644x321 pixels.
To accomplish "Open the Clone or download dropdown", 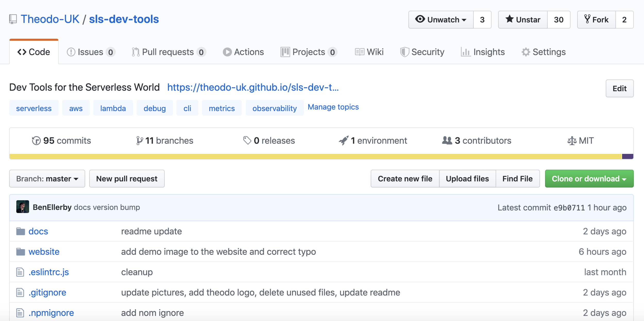I will point(589,179).
